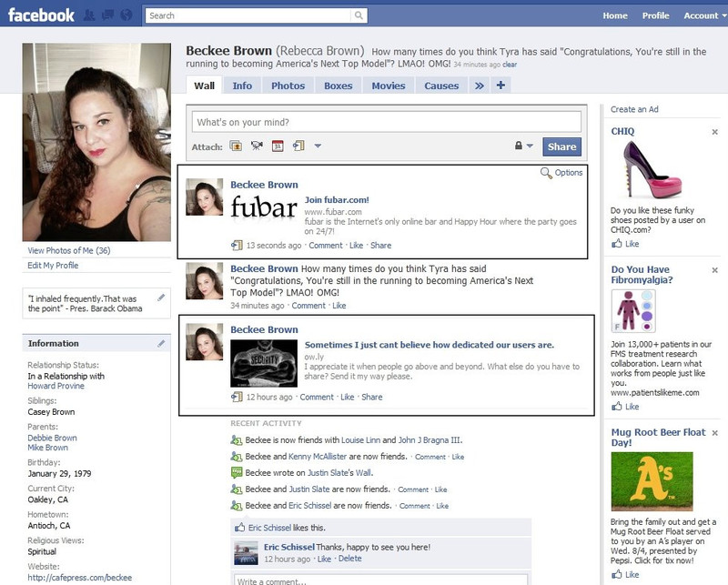Comment on the 12 hours ago post
This screenshot has width=728, height=585.
[317, 397]
